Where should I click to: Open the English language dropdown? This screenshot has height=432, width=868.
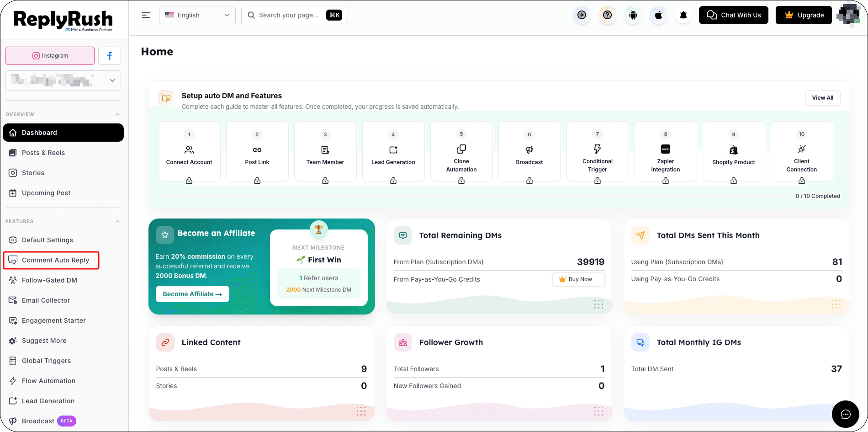pos(197,15)
